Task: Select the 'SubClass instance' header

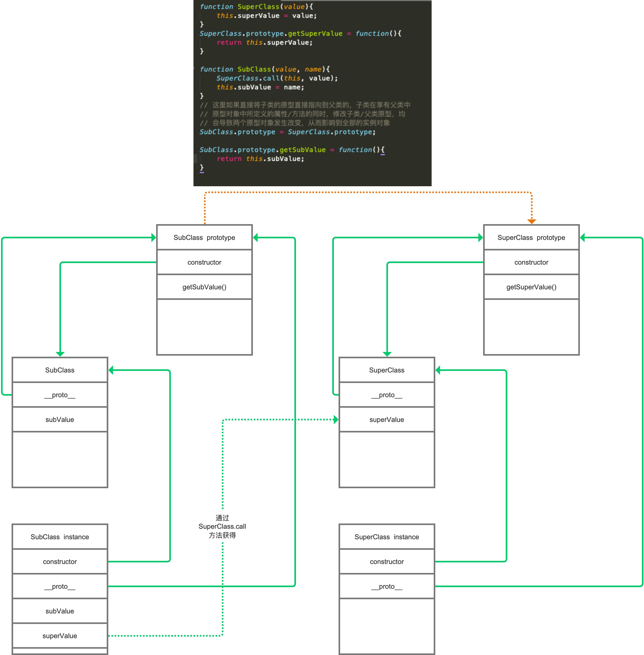Action: 60,537
